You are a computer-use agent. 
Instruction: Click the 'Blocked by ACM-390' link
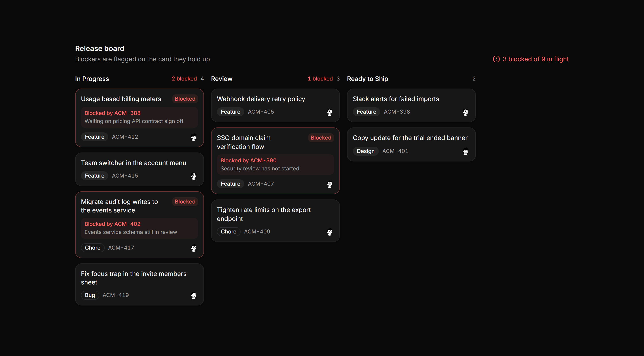click(248, 161)
